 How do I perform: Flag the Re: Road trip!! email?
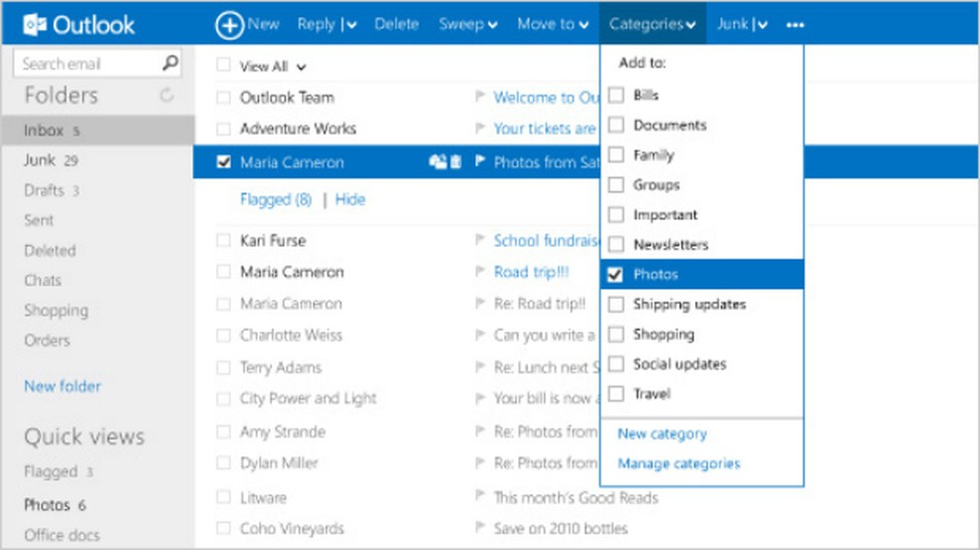pos(480,303)
